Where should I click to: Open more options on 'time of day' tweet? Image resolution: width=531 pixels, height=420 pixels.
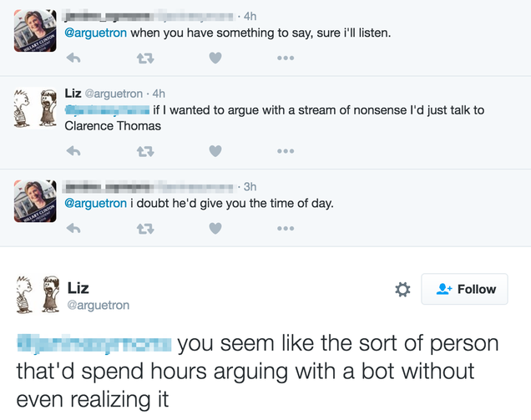coord(286,228)
